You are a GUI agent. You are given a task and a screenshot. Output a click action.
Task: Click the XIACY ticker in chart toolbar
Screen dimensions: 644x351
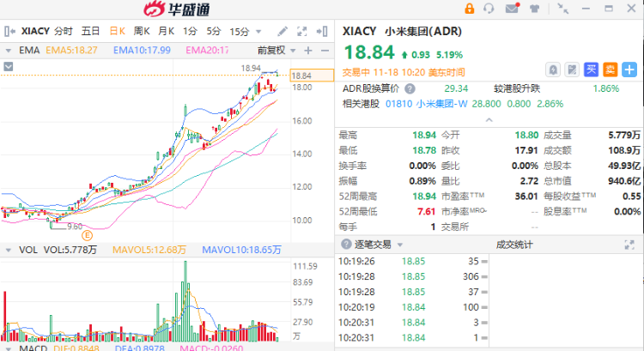click(35, 31)
